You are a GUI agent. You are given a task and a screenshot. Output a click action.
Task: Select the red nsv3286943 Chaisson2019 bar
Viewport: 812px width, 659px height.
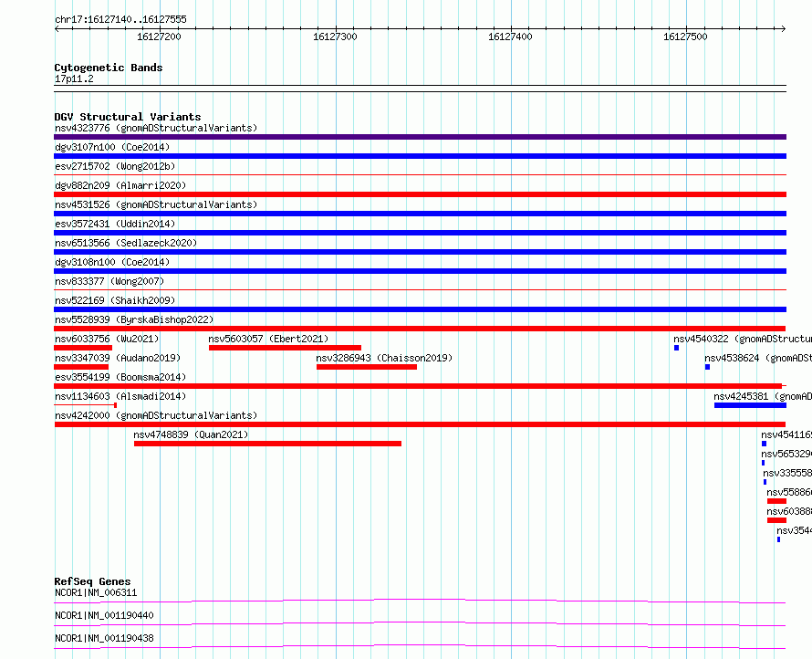pyautogui.click(x=367, y=367)
